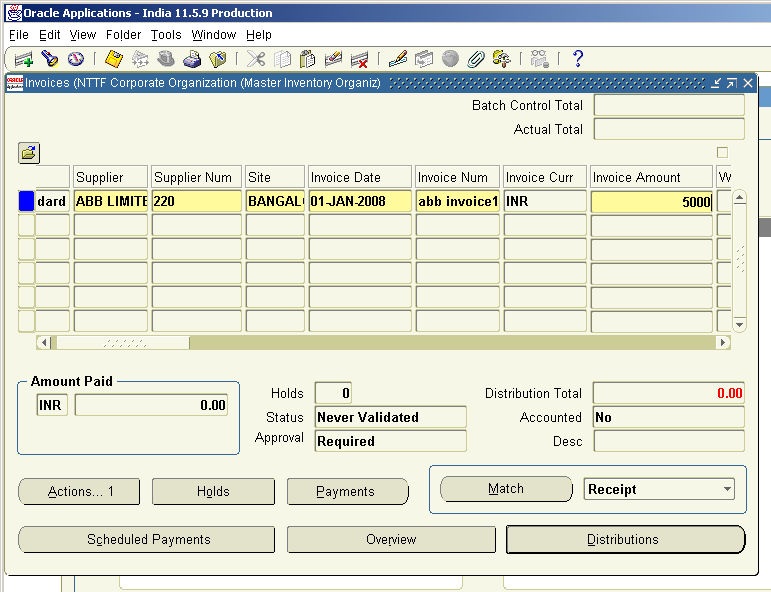Click the Overview button

tap(391, 539)
